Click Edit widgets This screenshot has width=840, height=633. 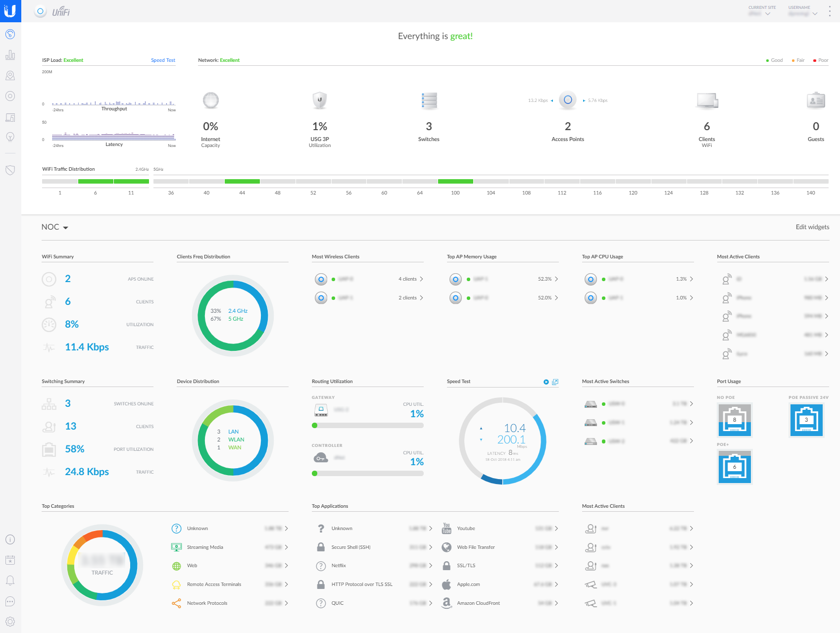[812, 227]
